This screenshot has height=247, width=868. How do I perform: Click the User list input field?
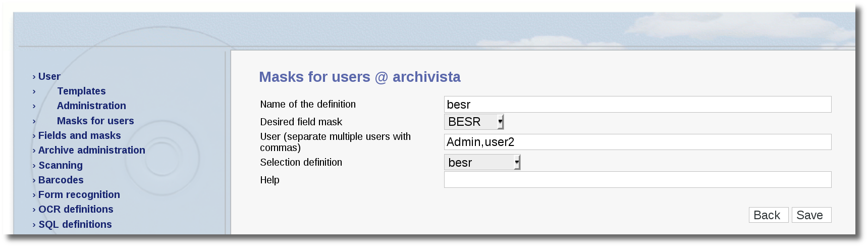coord(637,142)
